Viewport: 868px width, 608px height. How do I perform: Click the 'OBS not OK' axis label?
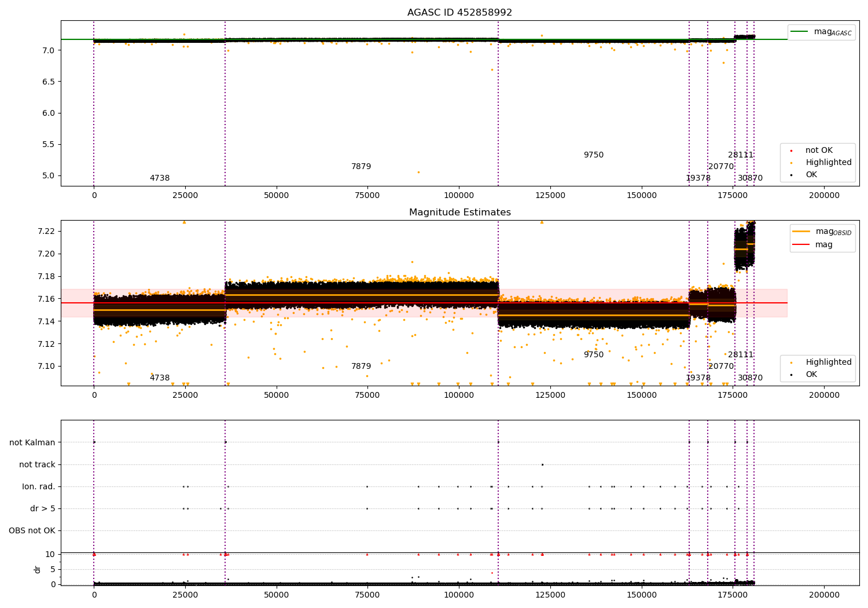tap(32, 530)
